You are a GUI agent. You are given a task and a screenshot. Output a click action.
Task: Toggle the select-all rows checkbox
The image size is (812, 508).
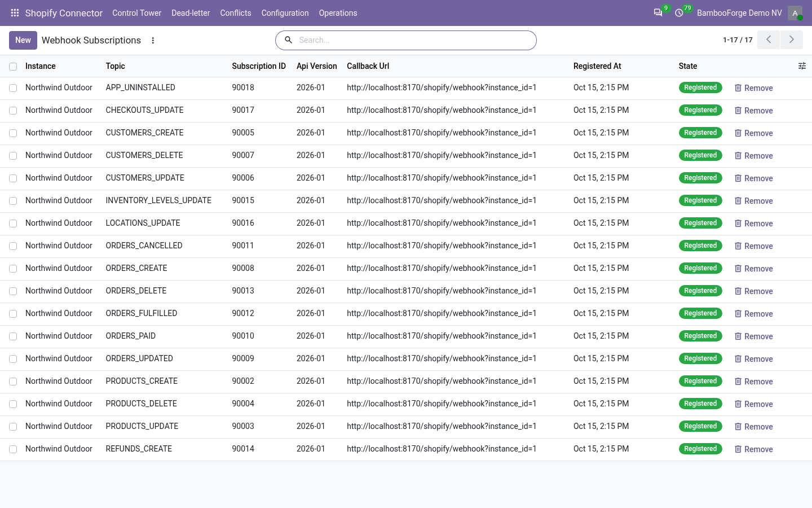coord(13,67)
